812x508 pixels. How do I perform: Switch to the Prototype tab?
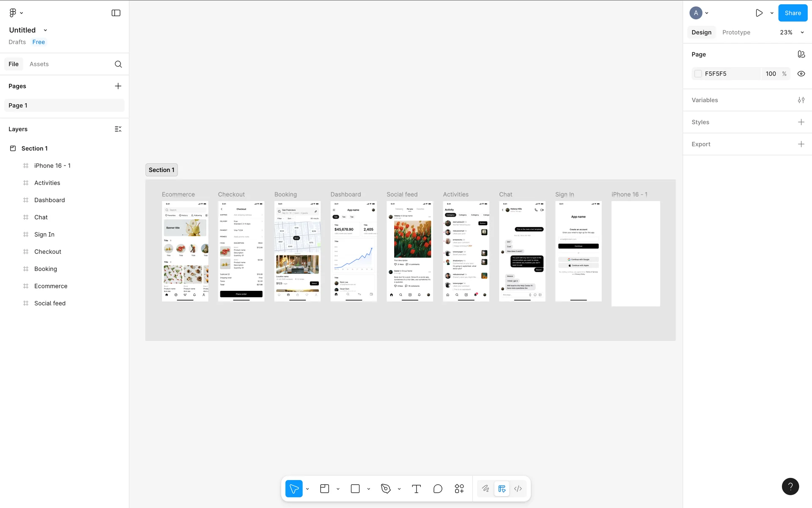click(x=736, y=32)
